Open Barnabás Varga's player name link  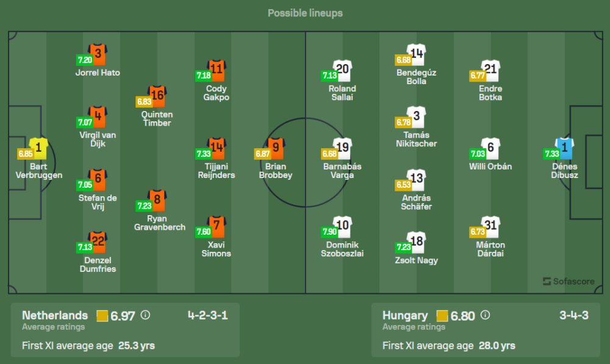(x=343, y=171)
